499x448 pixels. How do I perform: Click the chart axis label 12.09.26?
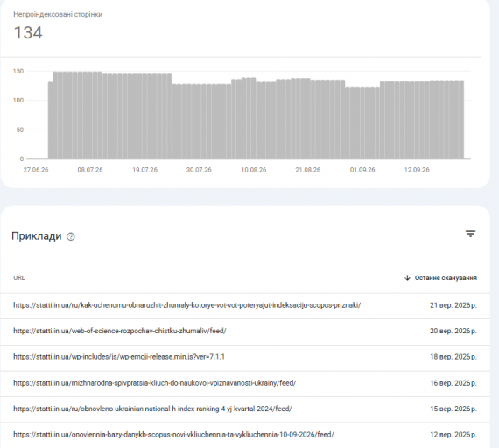click(417, 170)
